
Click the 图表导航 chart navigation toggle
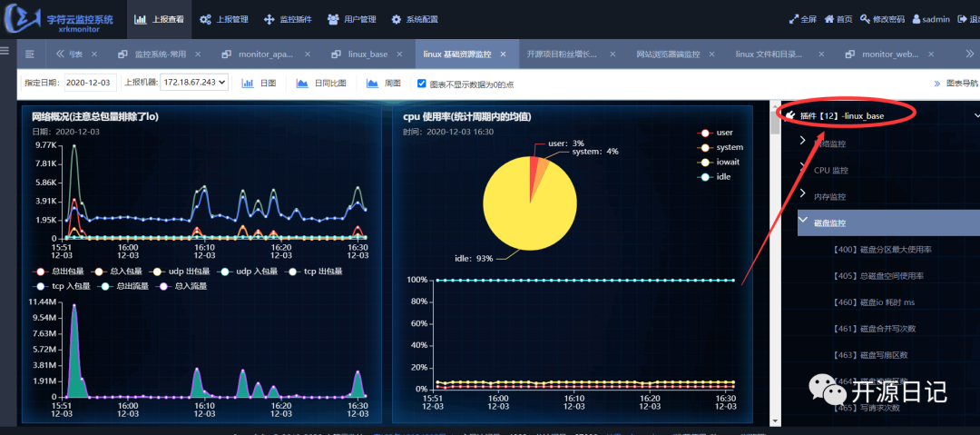(x=956, y=84)
